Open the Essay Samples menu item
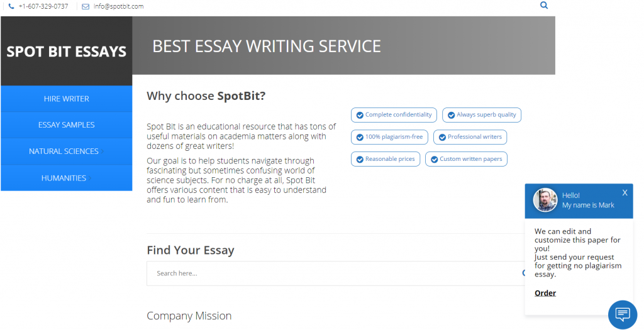The image size is (644, 330). [x=67, y=125]
